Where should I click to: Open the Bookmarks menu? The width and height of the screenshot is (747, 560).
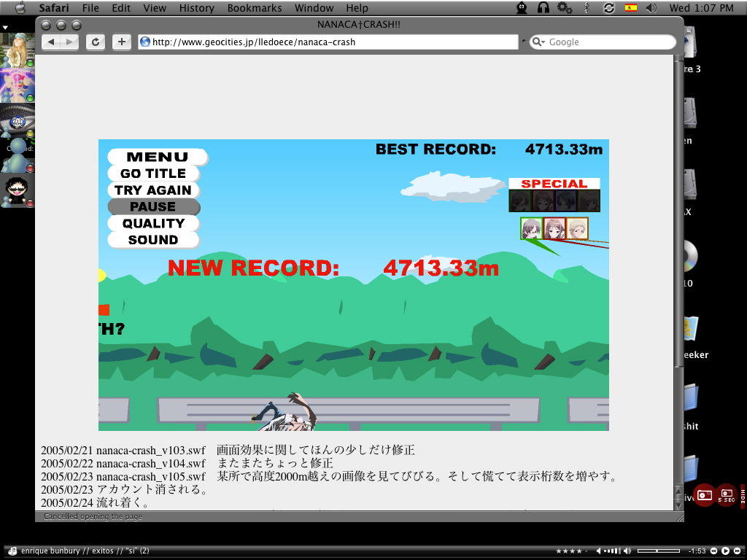coord(255,8)
